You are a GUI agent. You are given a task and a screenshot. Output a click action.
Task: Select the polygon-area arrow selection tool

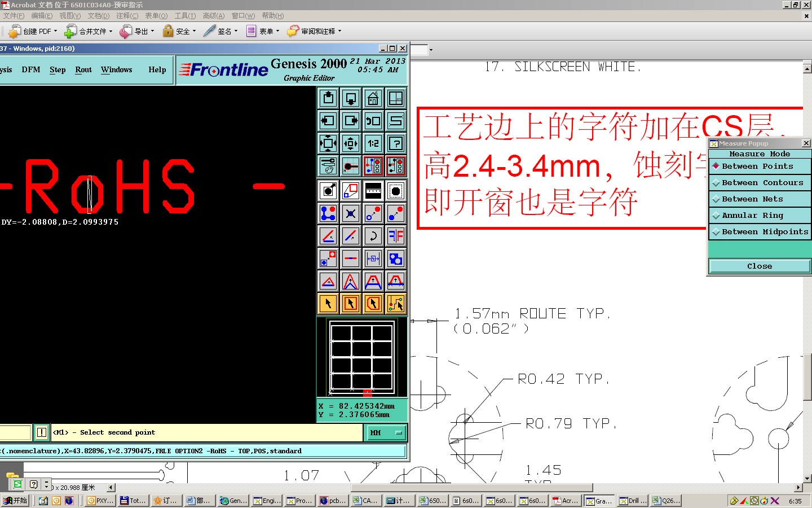(373, 304)
